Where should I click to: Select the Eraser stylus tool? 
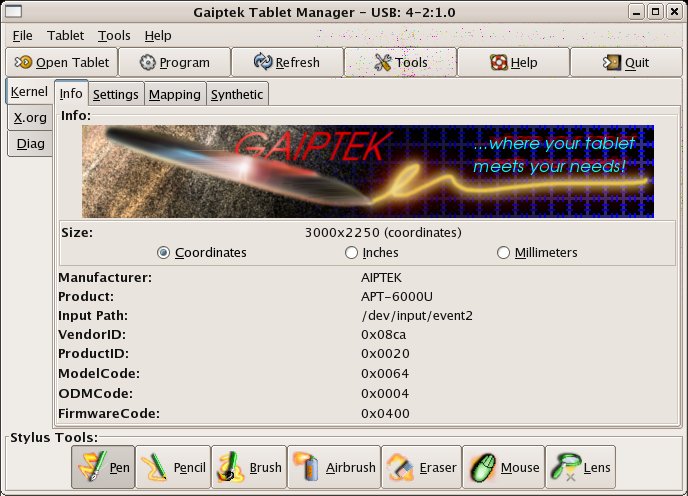[422, 467]
